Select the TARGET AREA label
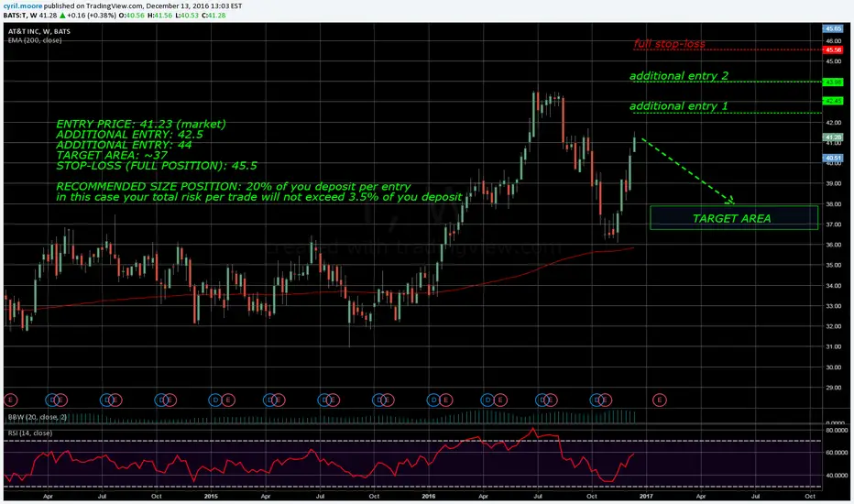This screenshot has width=854, height=504. coord(731,218)
